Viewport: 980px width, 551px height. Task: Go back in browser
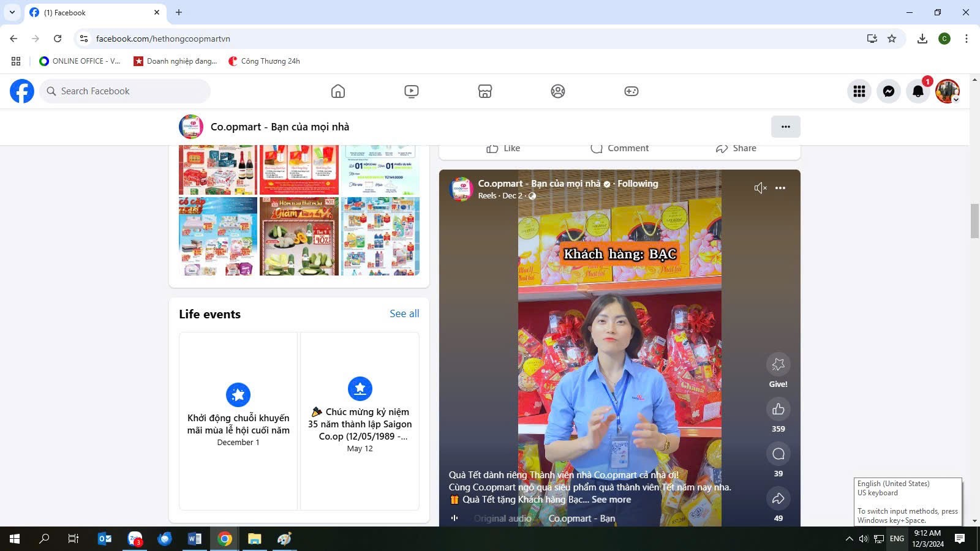tap(13, 39)
